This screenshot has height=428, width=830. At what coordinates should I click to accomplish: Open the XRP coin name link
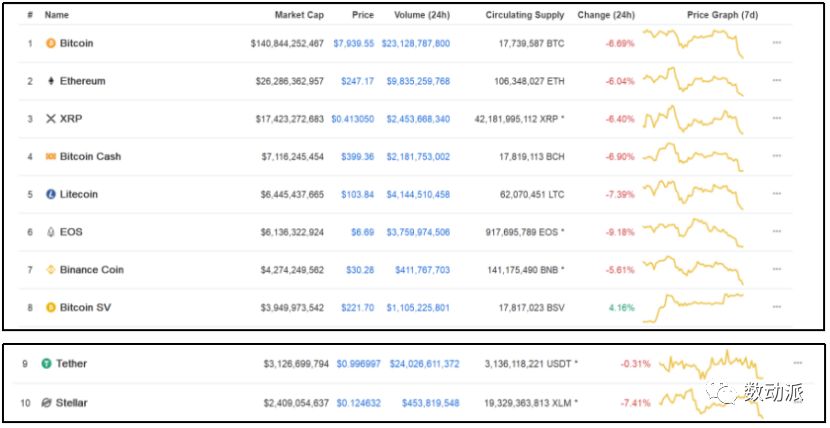point(71,119)
